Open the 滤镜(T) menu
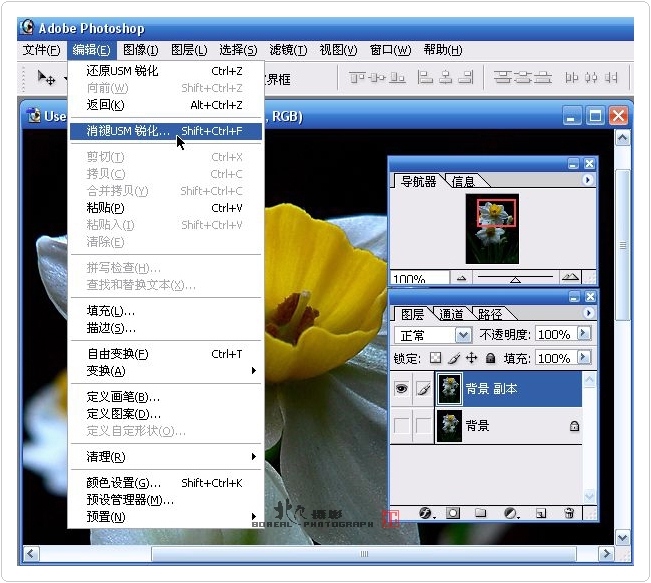 (288, 50)
